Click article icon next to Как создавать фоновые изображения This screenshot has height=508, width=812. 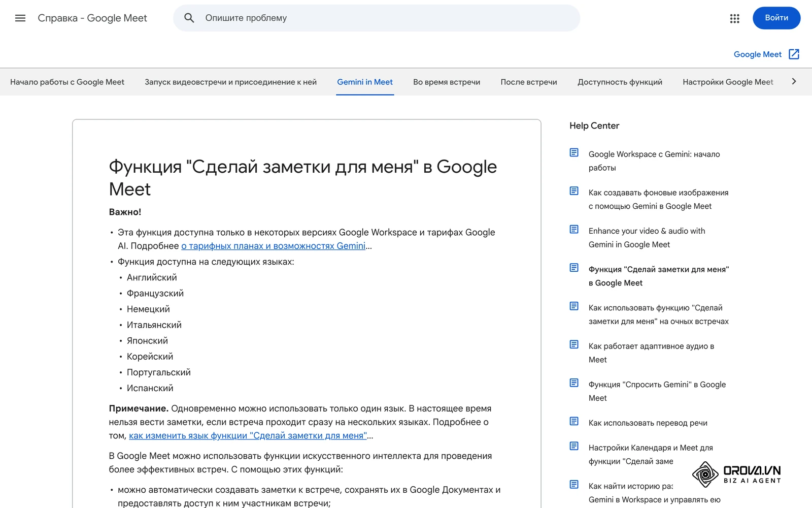(574, 191)
